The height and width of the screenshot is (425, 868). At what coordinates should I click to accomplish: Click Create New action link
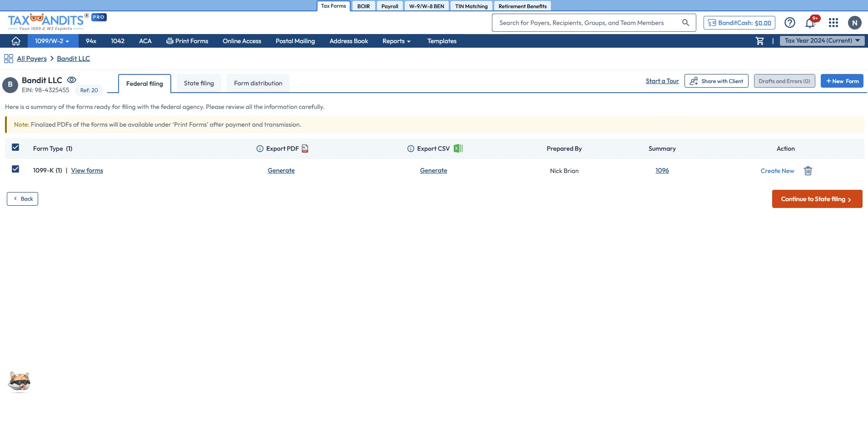click(778, 171)
